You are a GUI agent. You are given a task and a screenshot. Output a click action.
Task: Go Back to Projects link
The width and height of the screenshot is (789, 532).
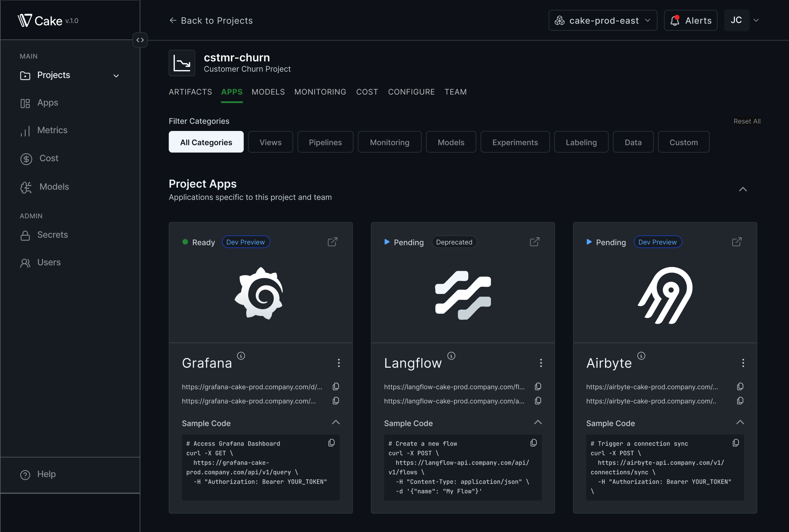(211, 20)
